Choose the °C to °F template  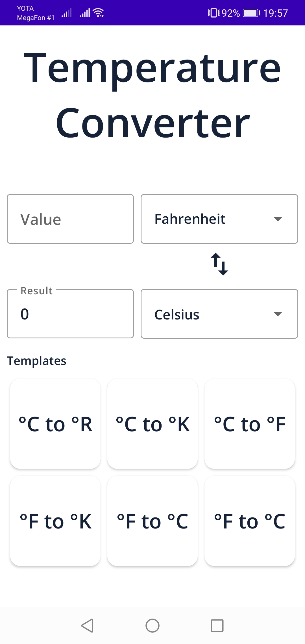point(250,424)
